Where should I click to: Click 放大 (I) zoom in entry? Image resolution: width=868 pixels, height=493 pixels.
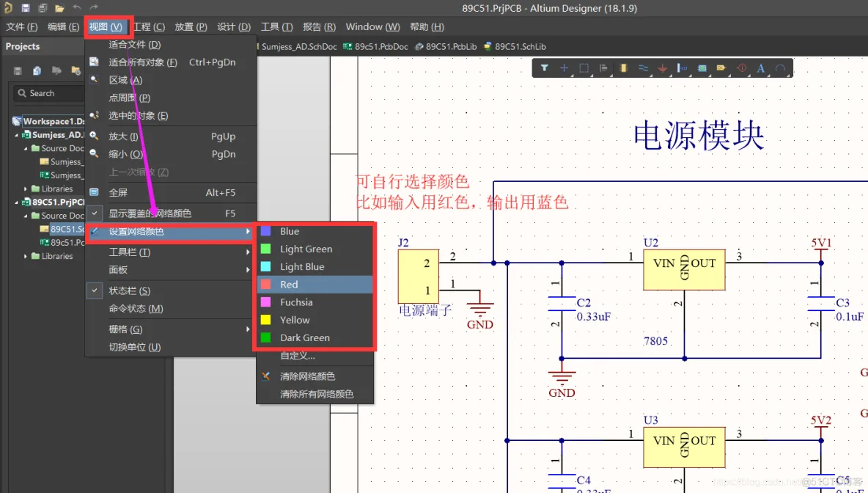[171, 136]
